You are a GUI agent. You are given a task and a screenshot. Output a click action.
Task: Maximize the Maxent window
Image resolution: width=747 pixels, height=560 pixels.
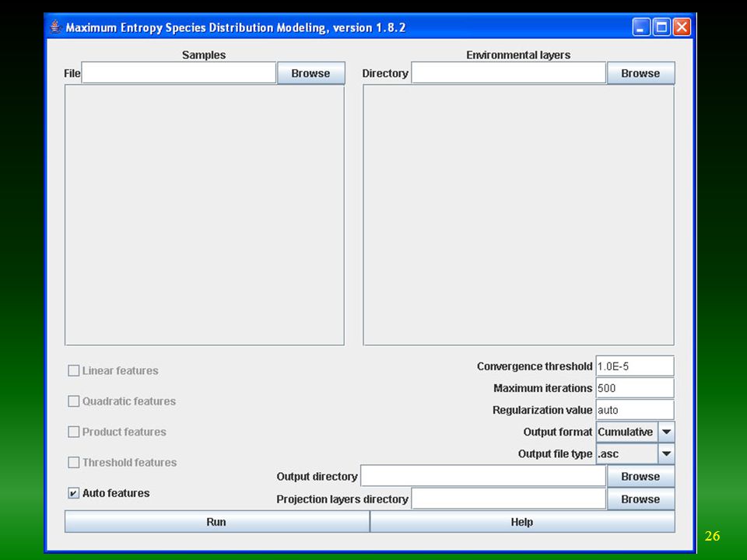tap(661, 27)
